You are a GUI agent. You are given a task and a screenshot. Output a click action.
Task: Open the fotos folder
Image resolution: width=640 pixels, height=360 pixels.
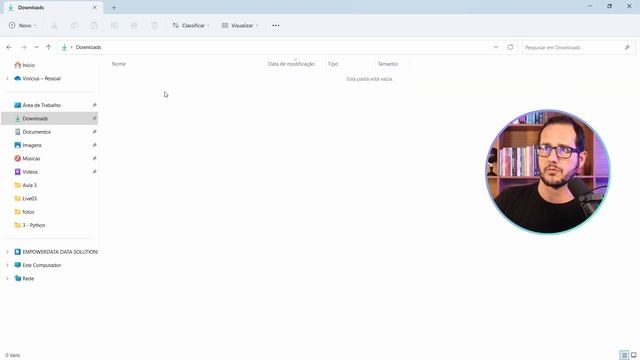pyautogui.click(x=24, y=212)
